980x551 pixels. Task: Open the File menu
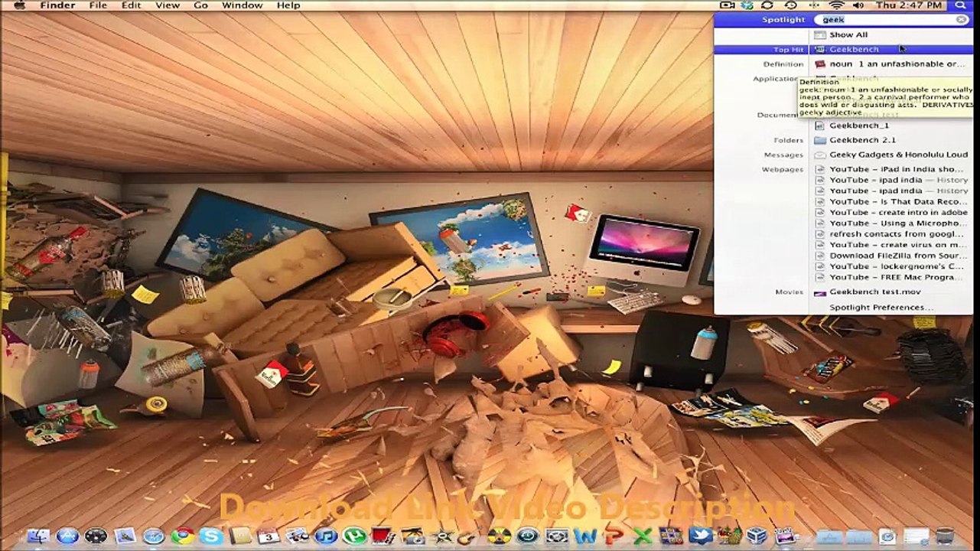98,5
